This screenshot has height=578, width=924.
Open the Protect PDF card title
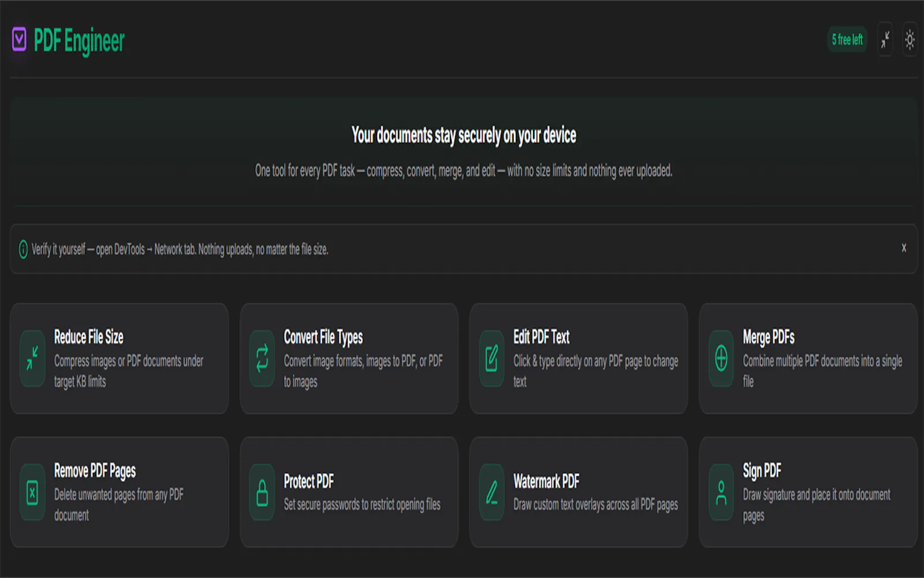click(309, 481)
